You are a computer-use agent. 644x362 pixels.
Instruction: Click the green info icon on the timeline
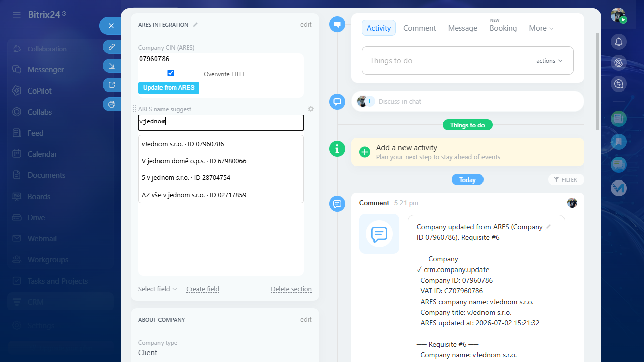(337, 149)
